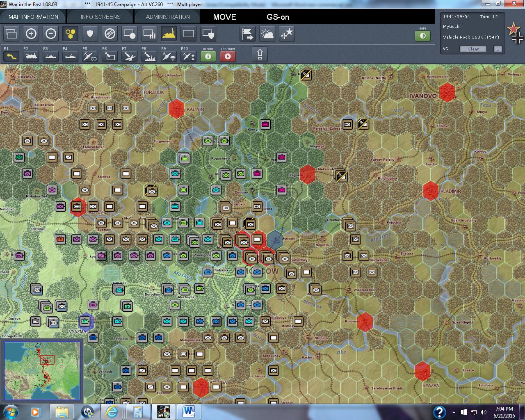
Task: Select F4 ship mode
Action: tap(70, 56)
